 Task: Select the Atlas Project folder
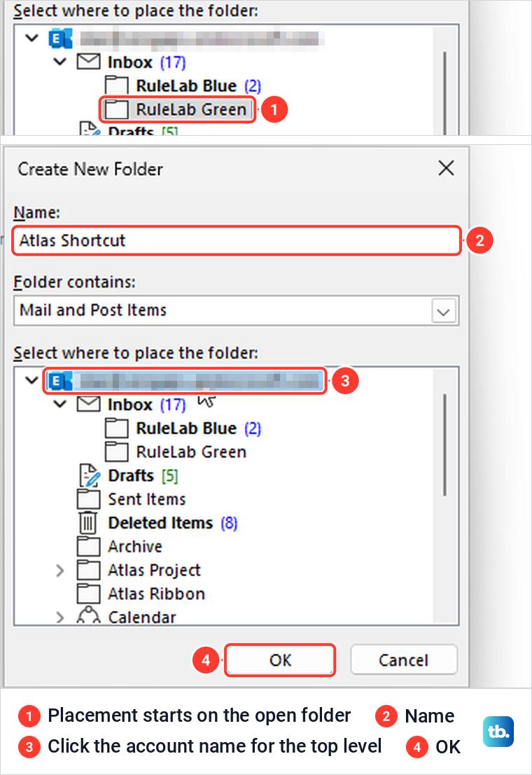pyautogui.click(x=154, y=571)
